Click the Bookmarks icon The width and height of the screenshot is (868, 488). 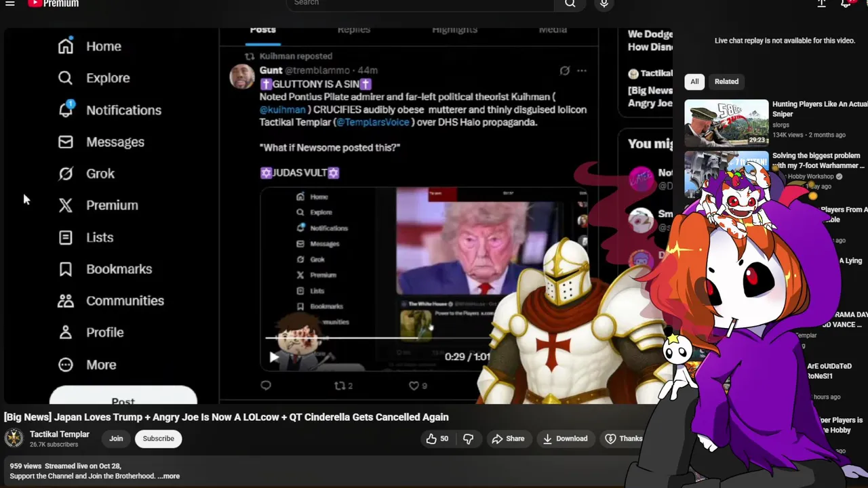[x=66, y=269]
